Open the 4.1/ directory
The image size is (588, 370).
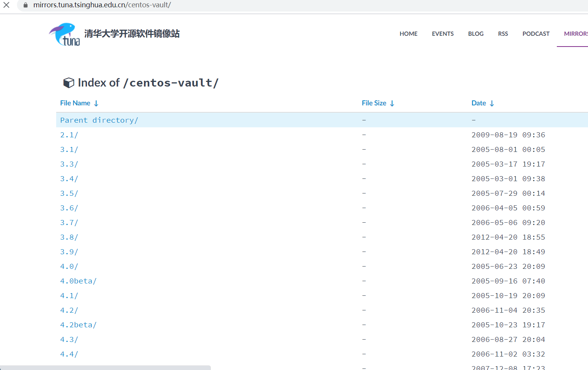pyautogui.click(x=69, y=296)
